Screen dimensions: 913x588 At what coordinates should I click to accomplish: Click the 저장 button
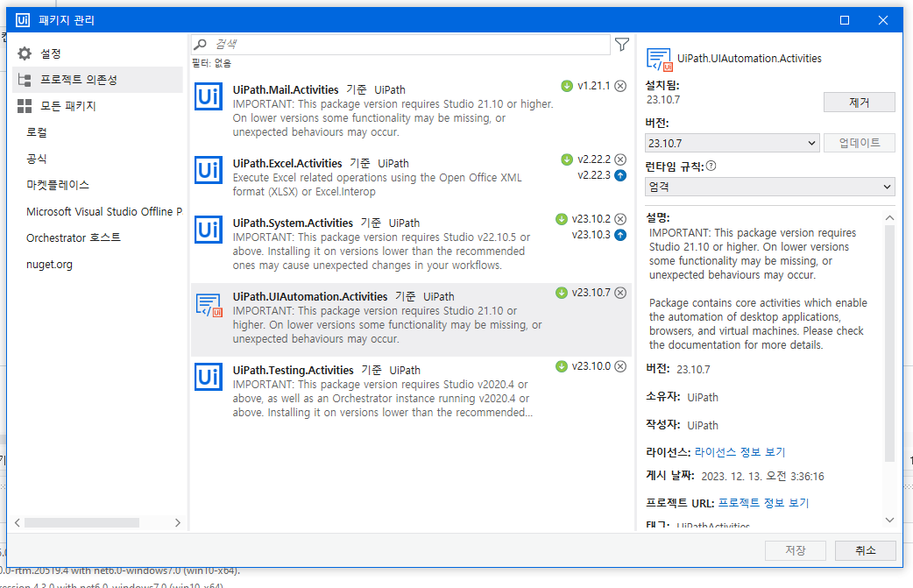point(796,550)
